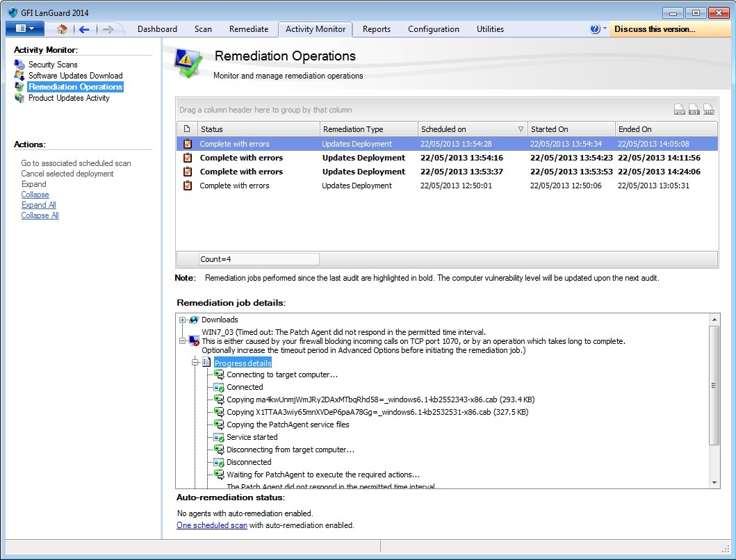Viewport: 736px width, 560px height.
Task: Switch to the Scan tab
Action: pyautogui.click(x=203, y=29)
